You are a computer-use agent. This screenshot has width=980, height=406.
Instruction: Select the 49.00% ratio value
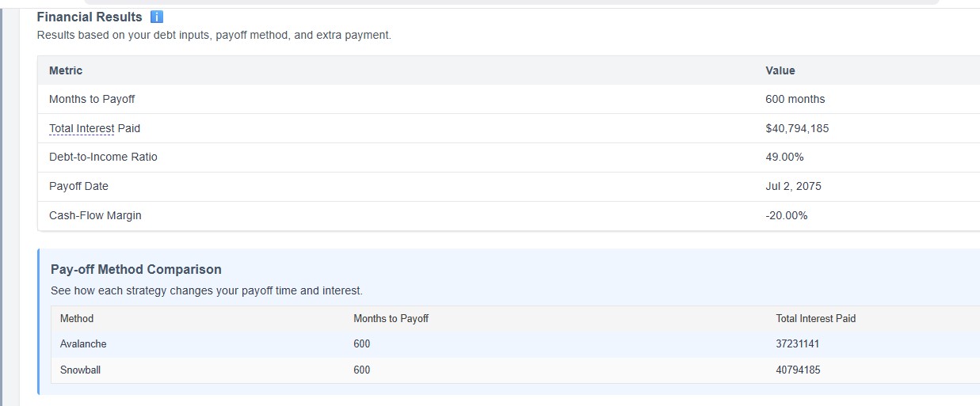pos(784,157)
